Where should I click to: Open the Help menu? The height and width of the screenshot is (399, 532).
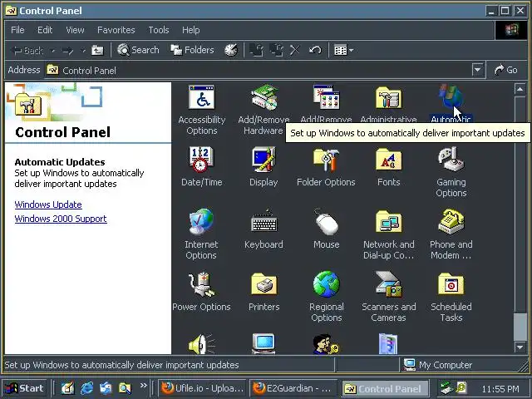coord(190,30)
